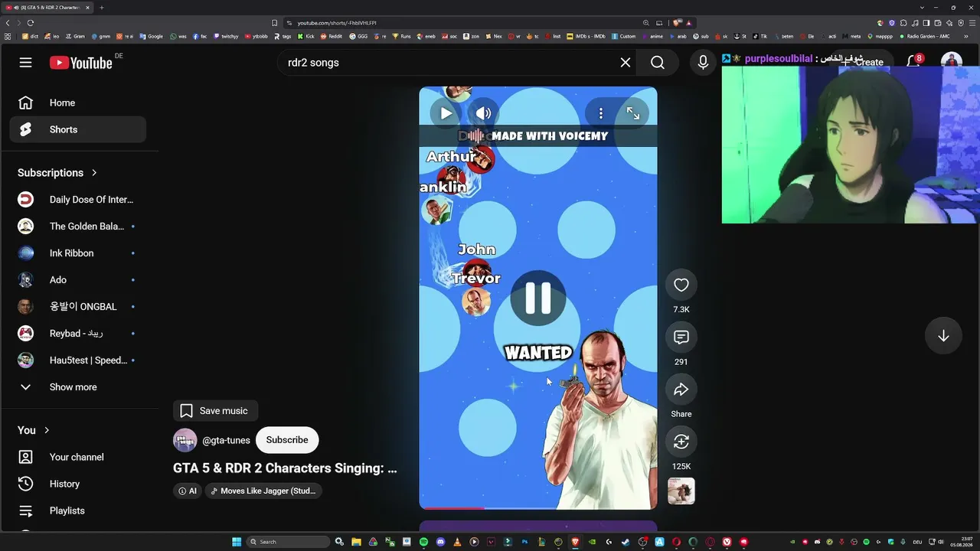Open the Short's sound thumbnail
The height and width of the screenshot is (551, 980).
pyautogui.click(x=681, y=491)
